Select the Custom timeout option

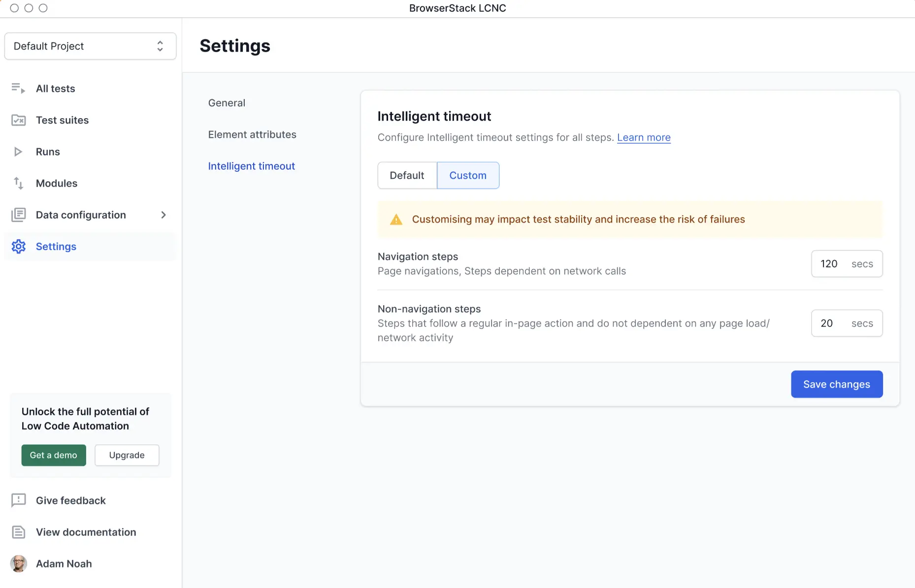pos(468,175)
